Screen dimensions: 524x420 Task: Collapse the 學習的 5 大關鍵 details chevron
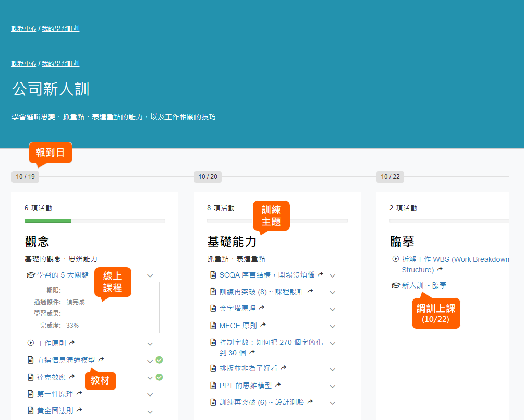point(150,275)
